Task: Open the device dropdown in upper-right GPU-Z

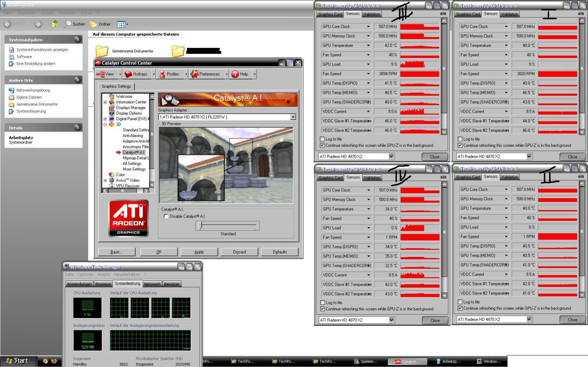Action: 529,156
